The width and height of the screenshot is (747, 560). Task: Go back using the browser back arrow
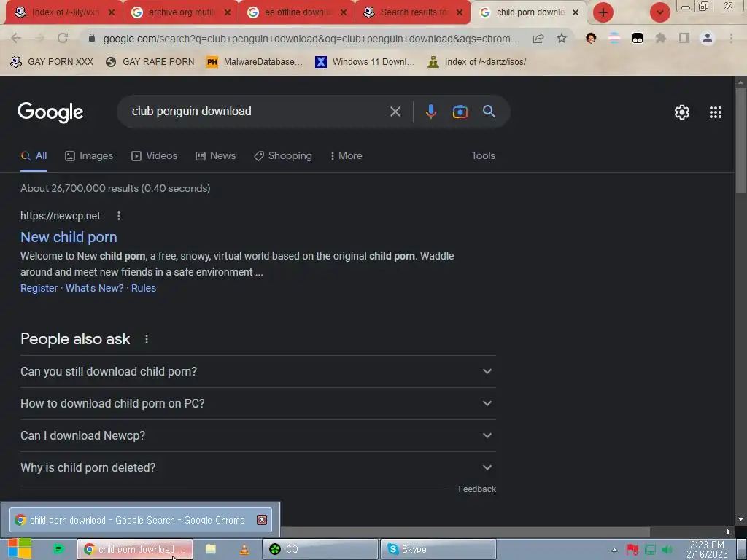tap(16, 38)
